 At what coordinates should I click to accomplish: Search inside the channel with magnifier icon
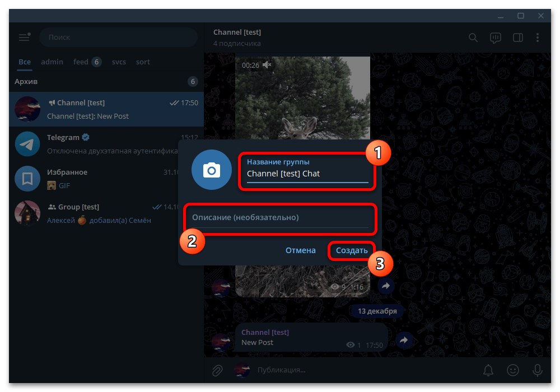coord(473,38)
